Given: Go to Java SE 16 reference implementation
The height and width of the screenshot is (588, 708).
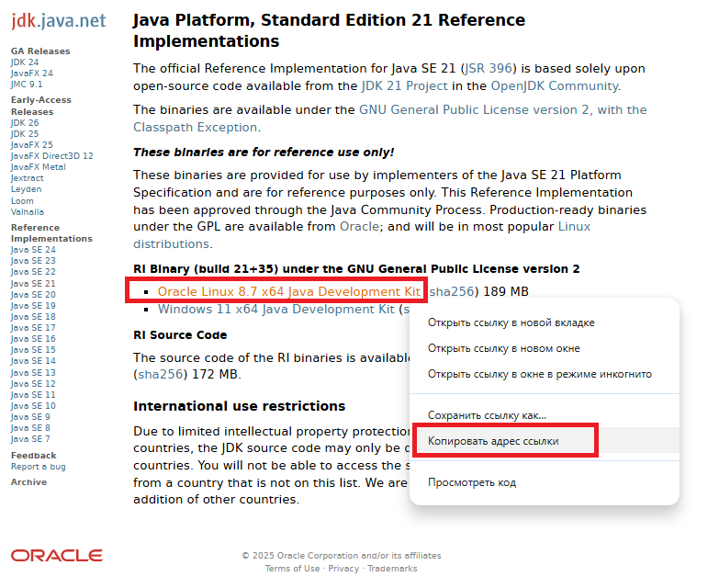Looking at the screenshot, I should click(33, 339).
